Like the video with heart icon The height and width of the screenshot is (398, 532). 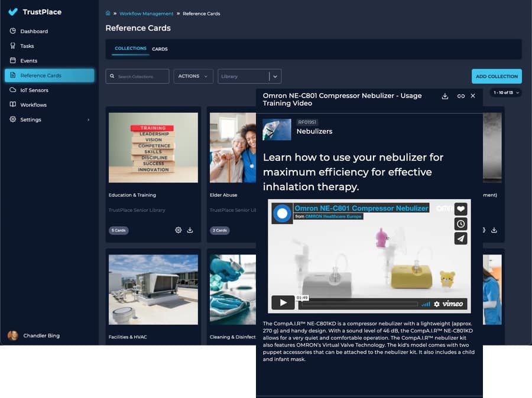click(460, 209)
